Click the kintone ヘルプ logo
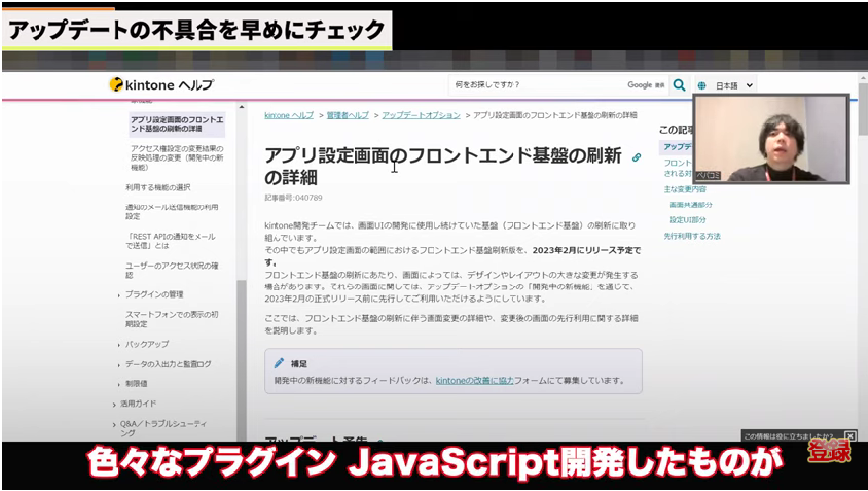 click(x=161, y=85)
